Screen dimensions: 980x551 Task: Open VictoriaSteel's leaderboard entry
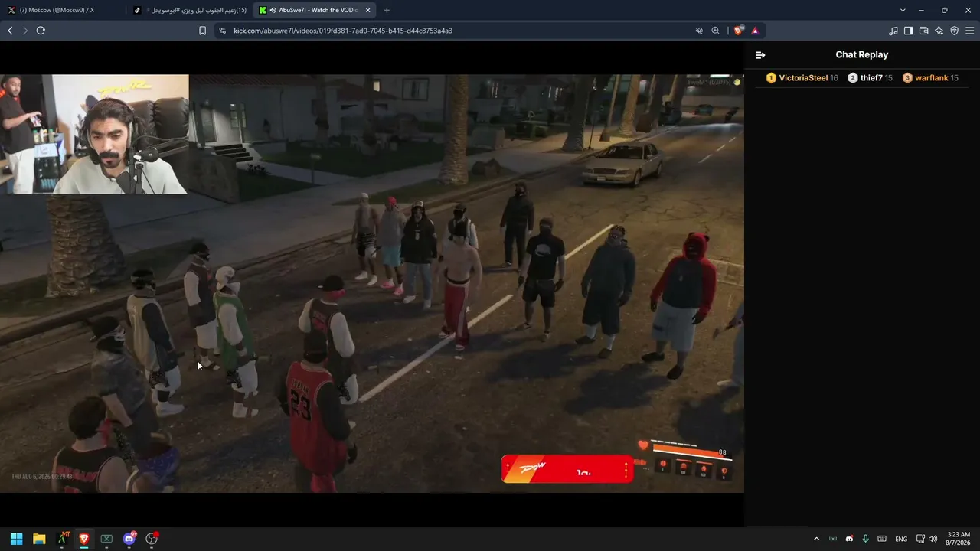click(x=802, y=78)
